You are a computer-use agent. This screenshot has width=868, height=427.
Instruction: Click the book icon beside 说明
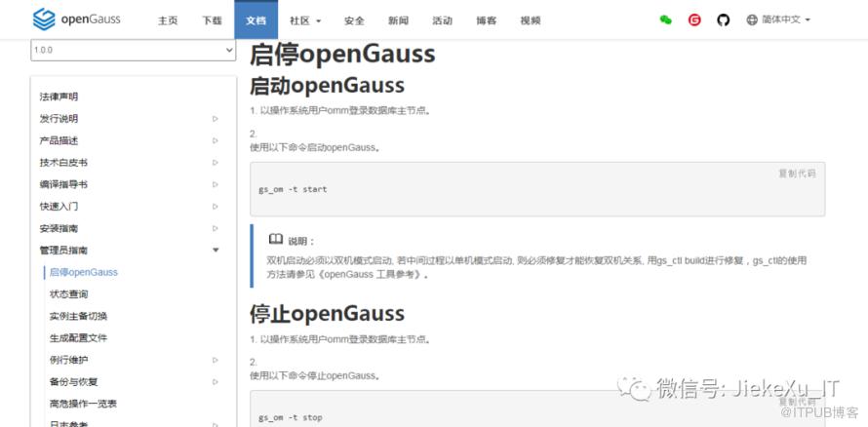pos(276,239)
